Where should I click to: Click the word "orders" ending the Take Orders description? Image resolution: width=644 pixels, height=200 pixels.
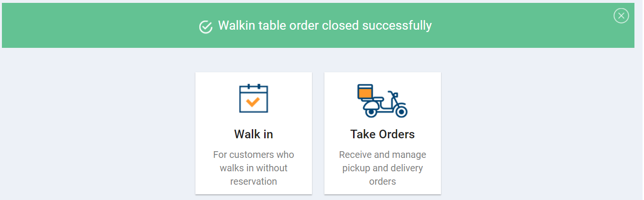pos(383,181)
